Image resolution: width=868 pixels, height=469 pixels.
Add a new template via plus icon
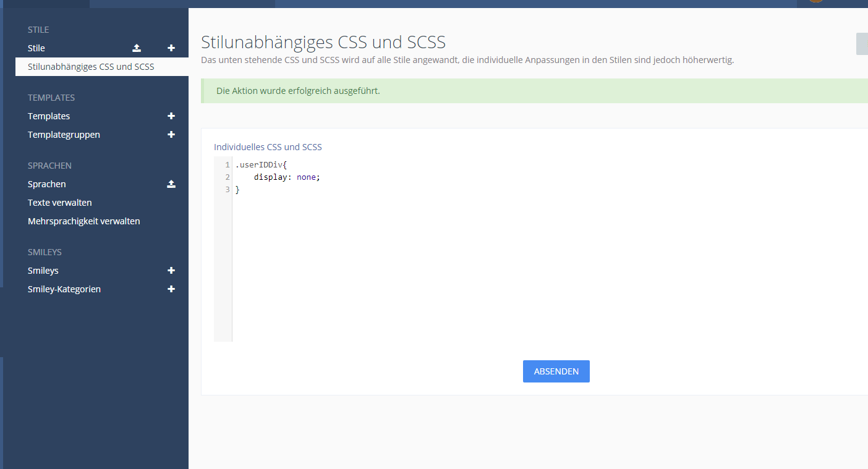click(x=171, y=116)
